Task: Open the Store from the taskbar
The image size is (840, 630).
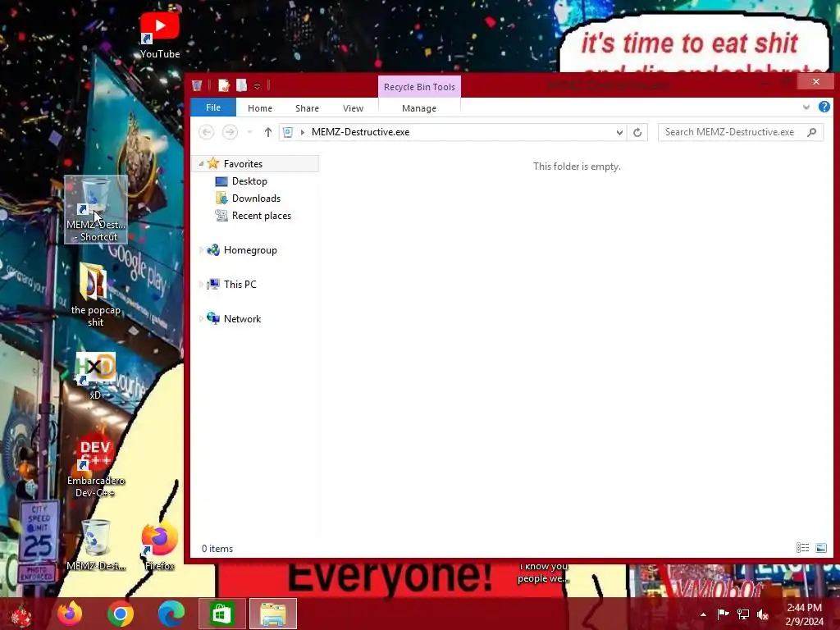Action: tap(221, 614)
